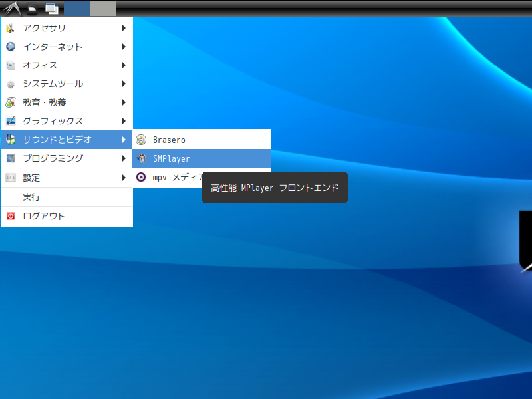Open the オフィス menu category

point(67,65)
